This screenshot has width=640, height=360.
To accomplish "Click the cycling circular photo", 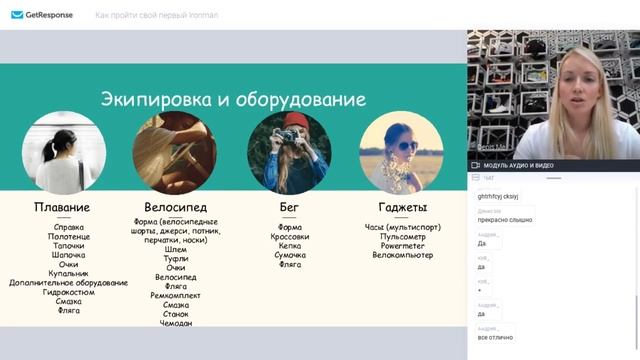I will [175, 153].
